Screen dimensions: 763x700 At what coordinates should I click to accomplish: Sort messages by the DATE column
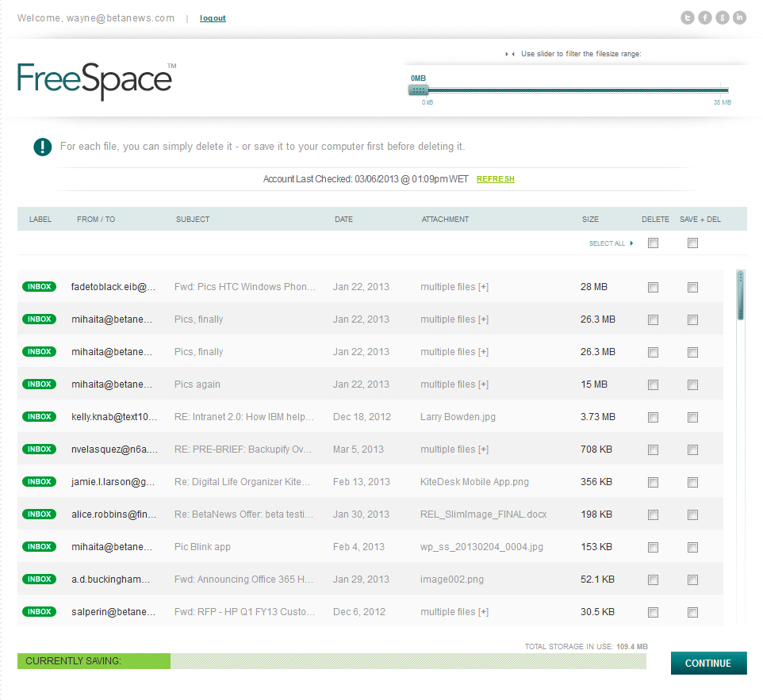point(343,219)
